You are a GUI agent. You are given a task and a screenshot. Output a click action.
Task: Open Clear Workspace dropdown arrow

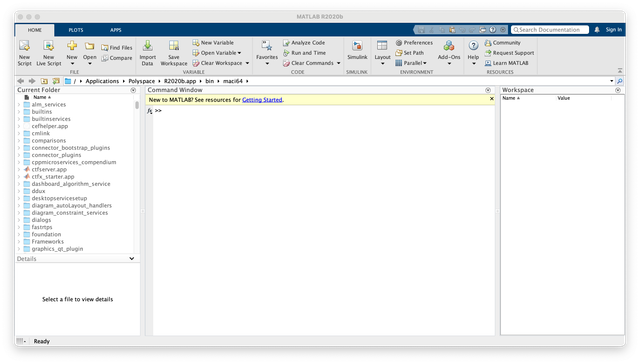coord(247,63)
